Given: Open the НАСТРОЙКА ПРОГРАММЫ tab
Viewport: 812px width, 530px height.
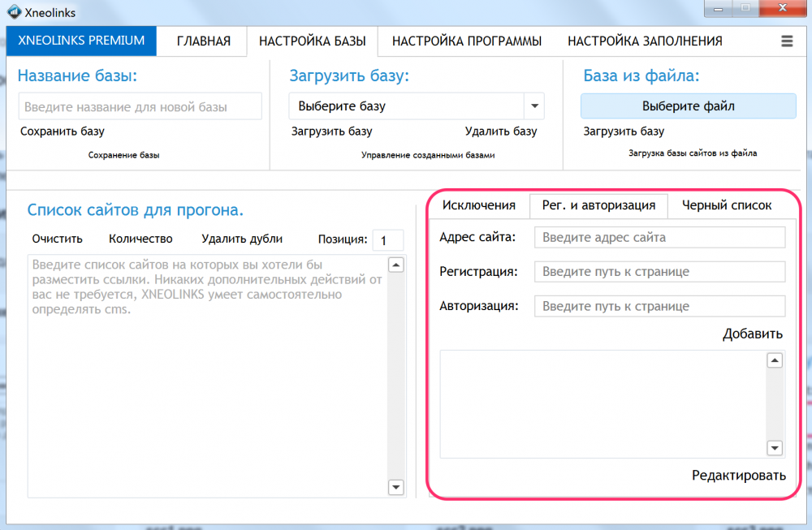Looking at the screenshot, I should coord(467,41).
